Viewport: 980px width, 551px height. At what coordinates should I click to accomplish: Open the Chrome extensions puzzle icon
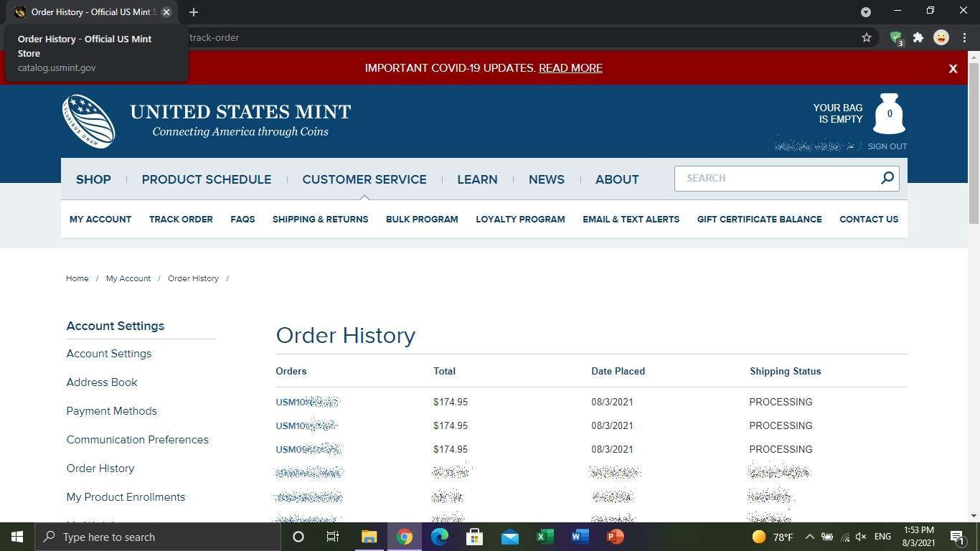[x=918, y=37]
